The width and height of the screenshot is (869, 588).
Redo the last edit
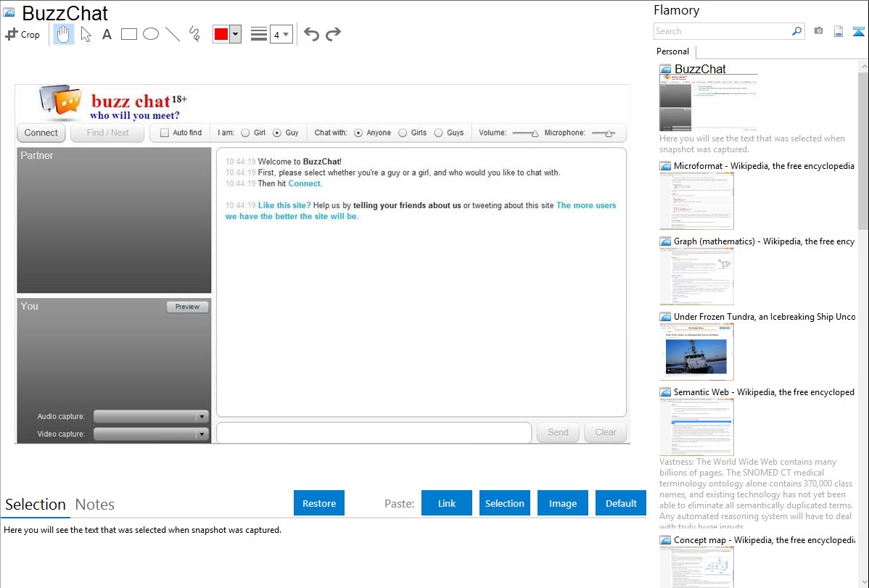333,34
